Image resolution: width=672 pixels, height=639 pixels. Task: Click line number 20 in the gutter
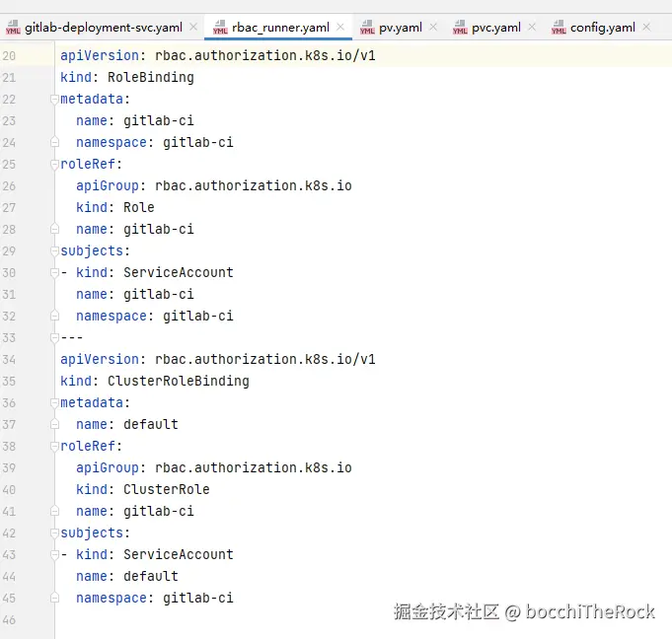coord(9,56)
